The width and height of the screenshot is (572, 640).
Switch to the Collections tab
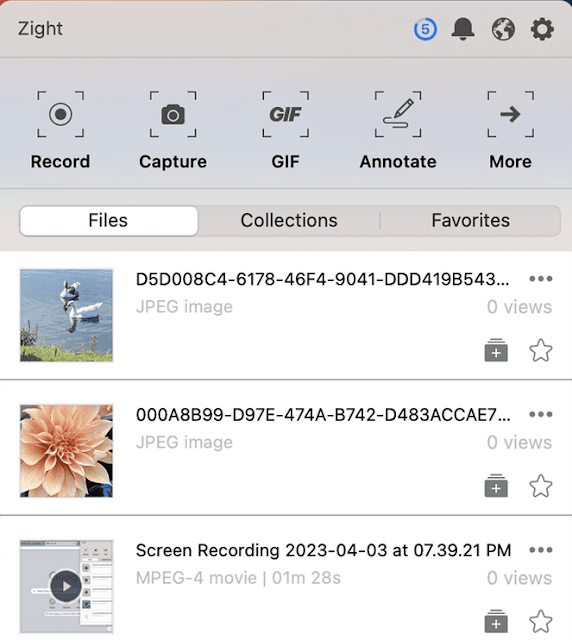[x=289, y=221]
